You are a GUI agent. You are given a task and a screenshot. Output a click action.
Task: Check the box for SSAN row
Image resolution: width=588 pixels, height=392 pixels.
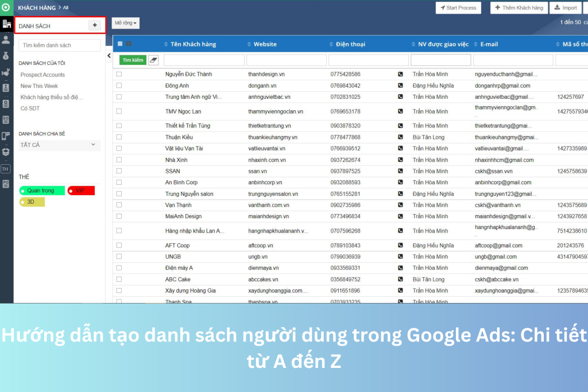click(x=119, y=171)
